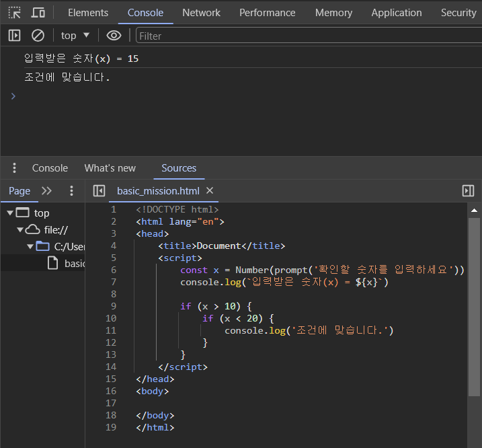482x448 pixels.
Task: Click line number 7 in the gutter
Action: [114, 282]
